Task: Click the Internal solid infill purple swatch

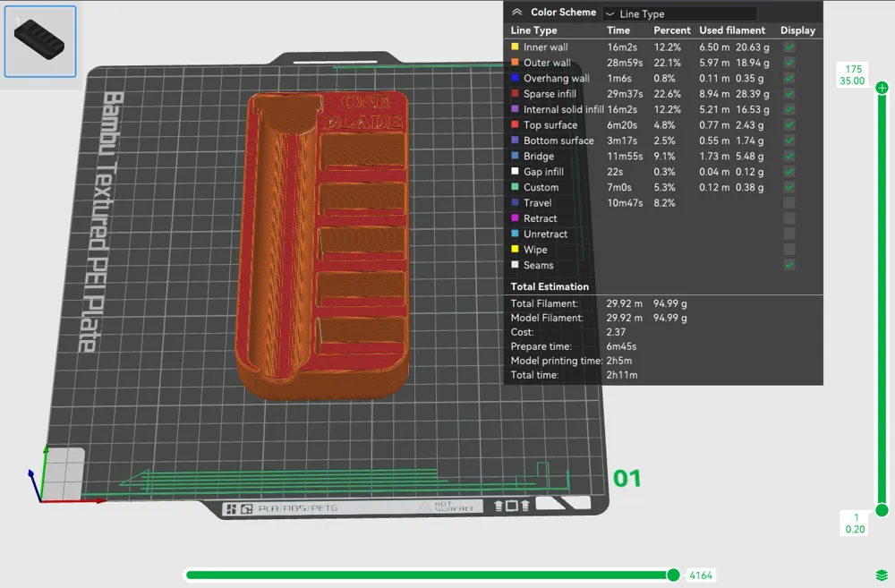Action: point(515,109)
